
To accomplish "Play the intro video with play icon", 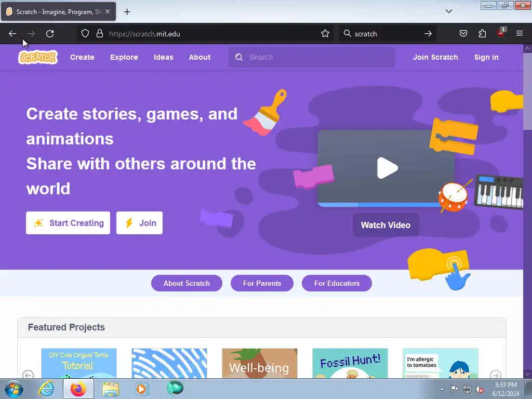I will [387, 168].
